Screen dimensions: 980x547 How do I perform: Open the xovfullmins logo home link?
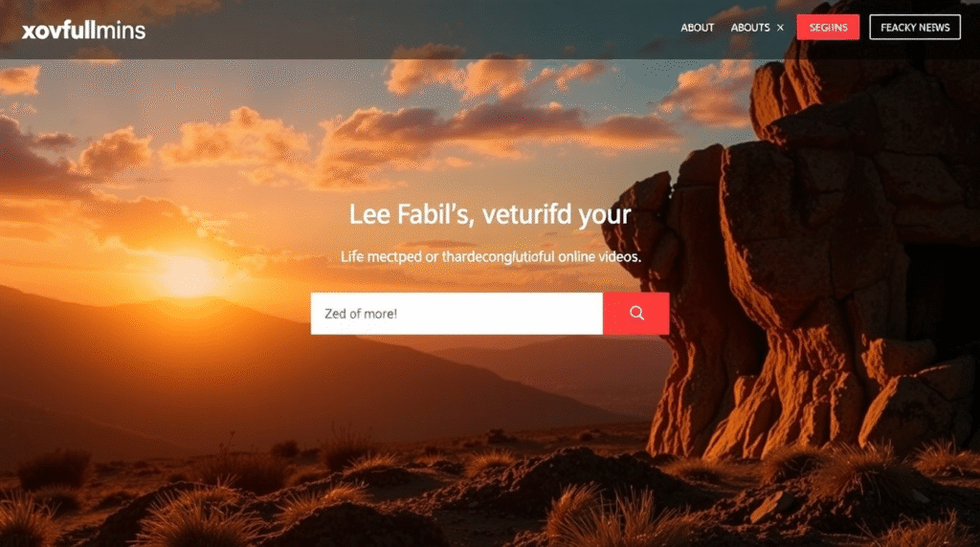[x=84, y=30]
